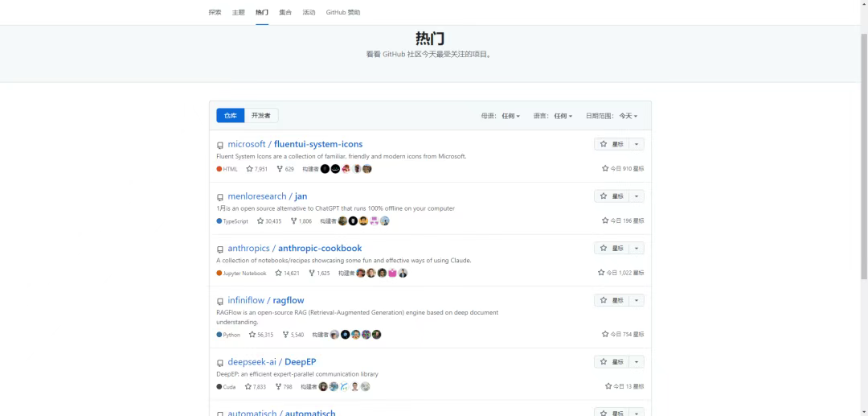Star the infiniflow ragflow repository
868x416 pixels.
[611, 300]
